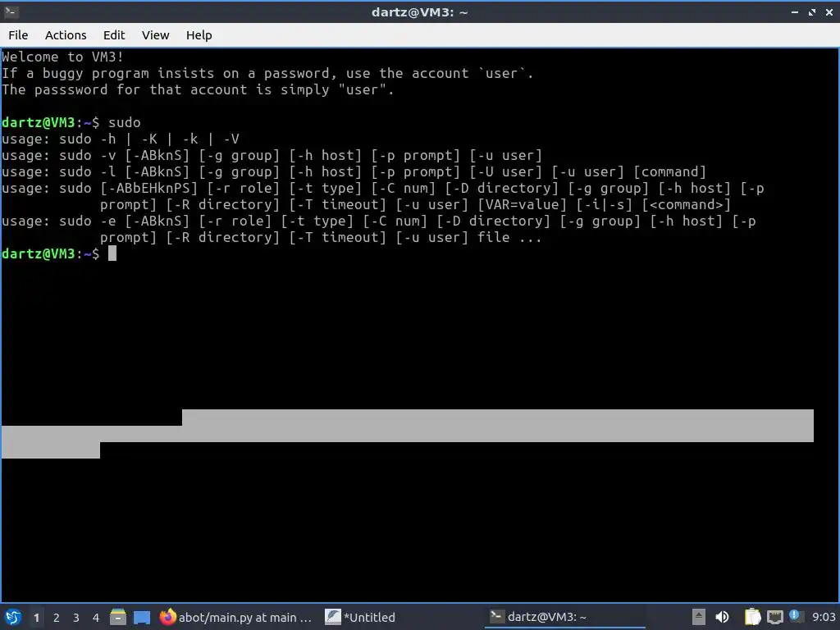Open the network status tray icon
Image resolution: width=840 pixels, height=630 pixels.
coord(774,618)
